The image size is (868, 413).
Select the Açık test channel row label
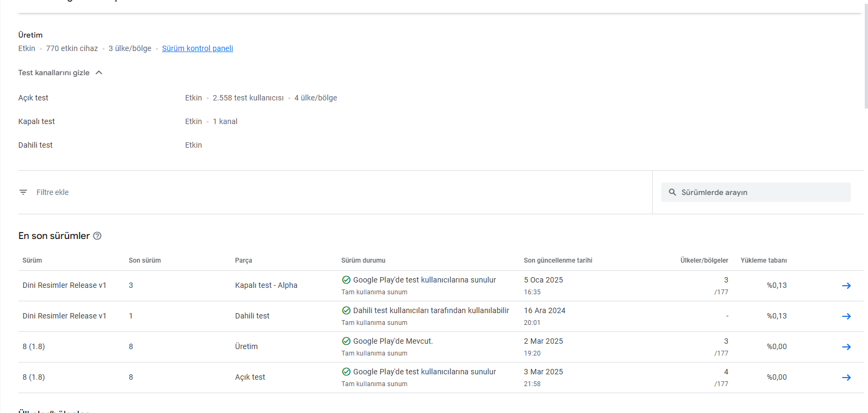coord(33,98)
